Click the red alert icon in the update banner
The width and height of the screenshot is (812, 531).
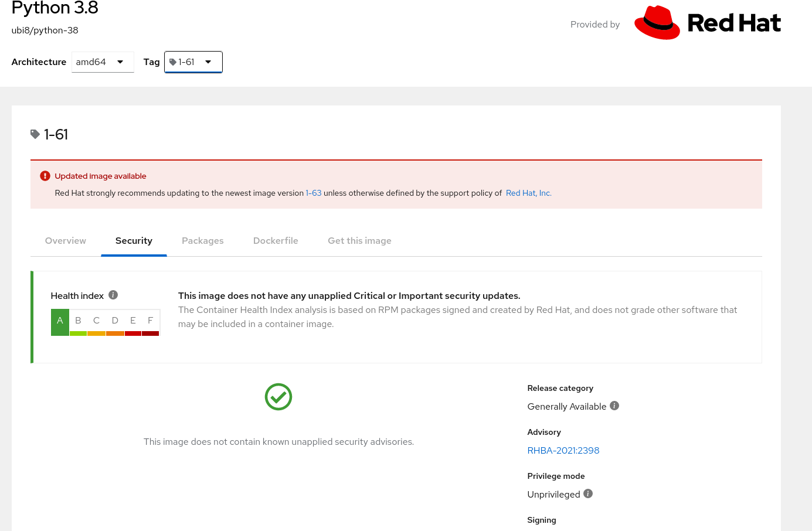45,176
